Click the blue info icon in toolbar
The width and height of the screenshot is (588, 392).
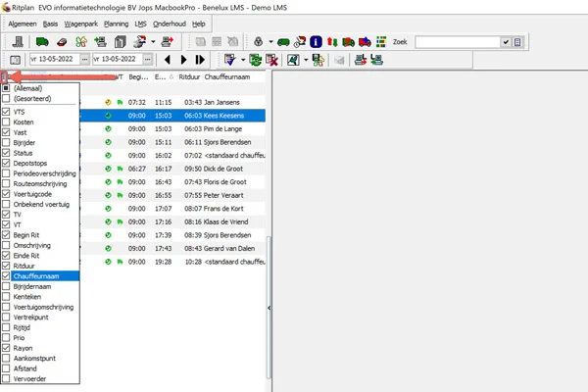316,42
